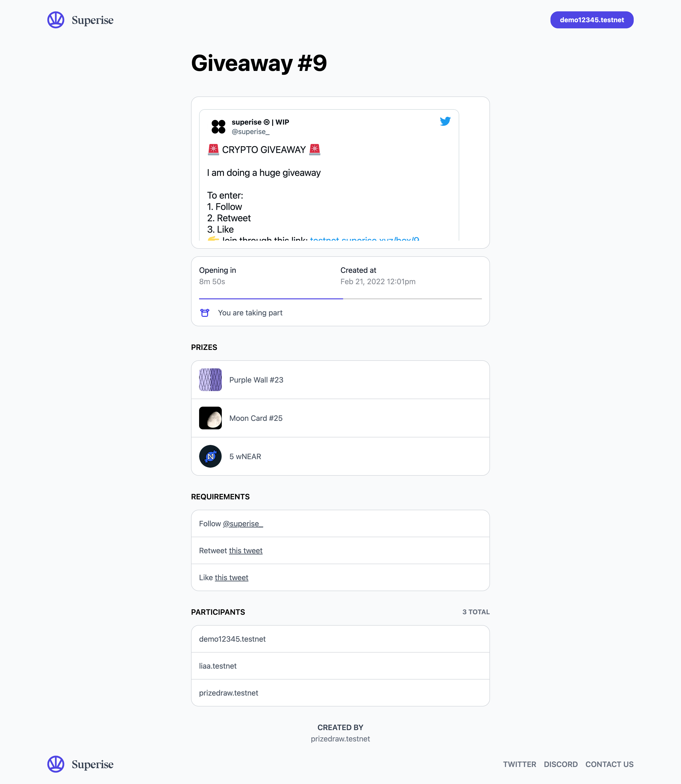Click the Superise logo icon in footer
681x784 pixels.
tap(56, 764)
